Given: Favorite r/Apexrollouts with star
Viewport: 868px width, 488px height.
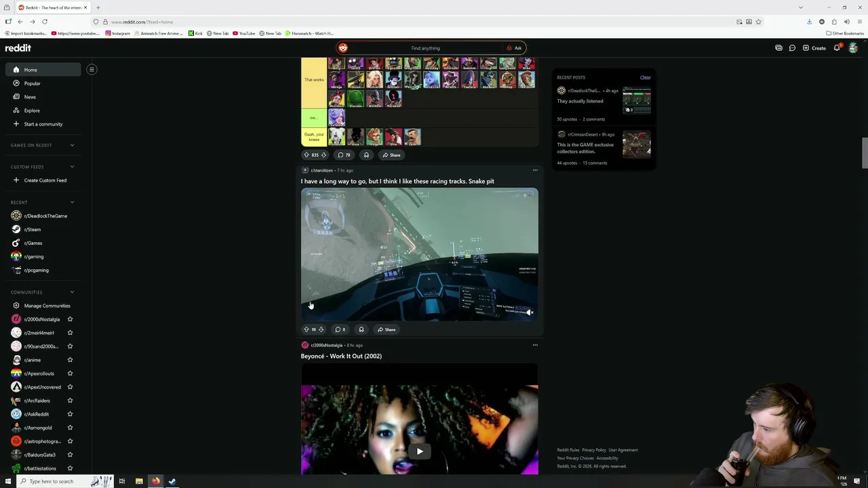Looking at the screenshot, I should click(70, 373).
